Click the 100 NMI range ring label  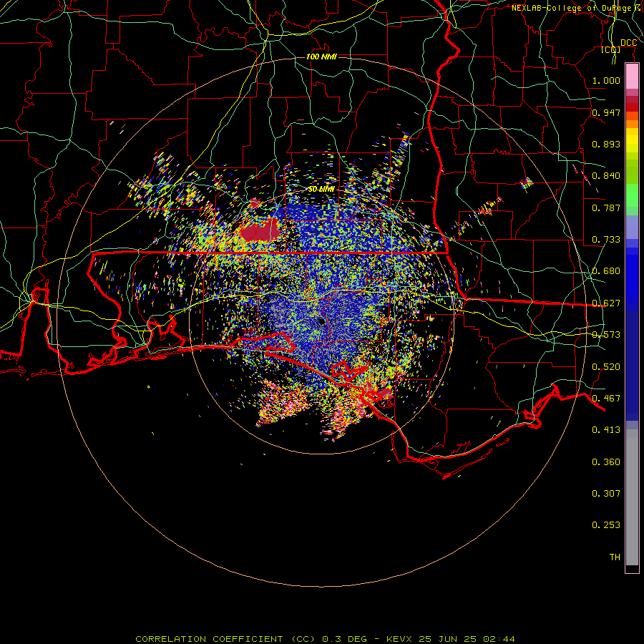(x=321, y=57)
